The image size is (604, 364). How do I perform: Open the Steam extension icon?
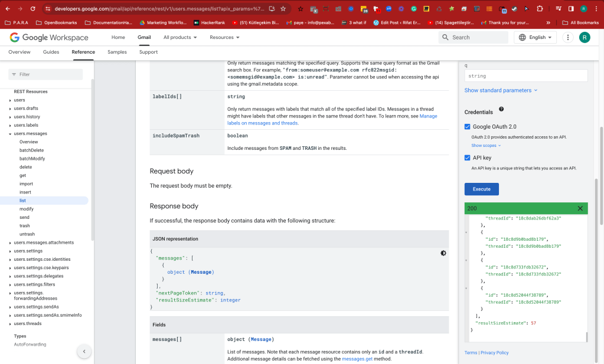tap(514, 8)
